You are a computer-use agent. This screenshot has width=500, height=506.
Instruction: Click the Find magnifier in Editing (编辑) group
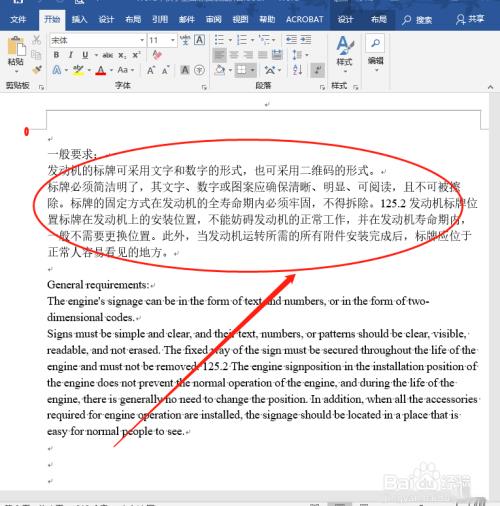pyautogui.click(x=376, y=43)
